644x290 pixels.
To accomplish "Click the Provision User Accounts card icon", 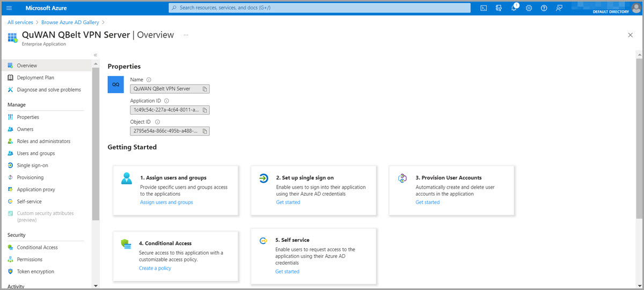I will tap(402, 179).
